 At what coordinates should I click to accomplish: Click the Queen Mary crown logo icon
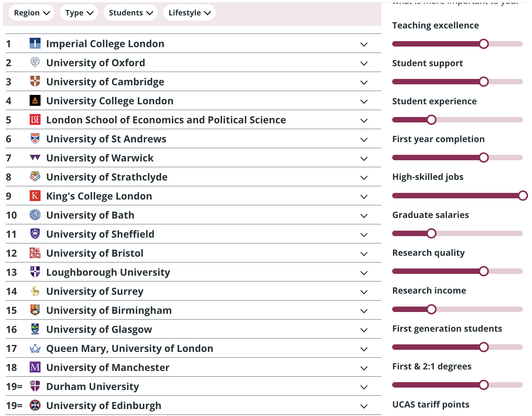pos(35,348)
